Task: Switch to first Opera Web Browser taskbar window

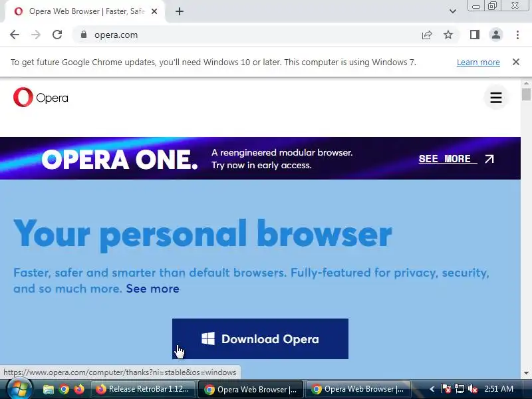Action: coord(251,390)
